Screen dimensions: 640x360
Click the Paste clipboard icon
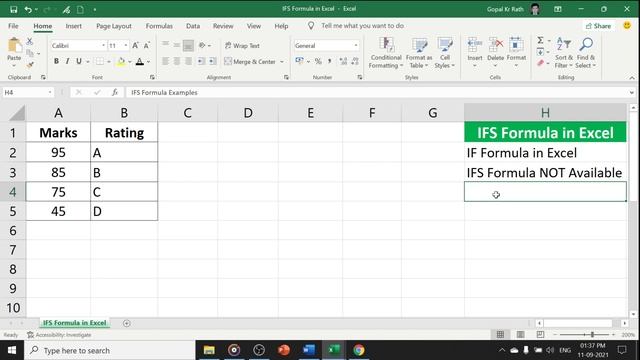pos(14,45)
